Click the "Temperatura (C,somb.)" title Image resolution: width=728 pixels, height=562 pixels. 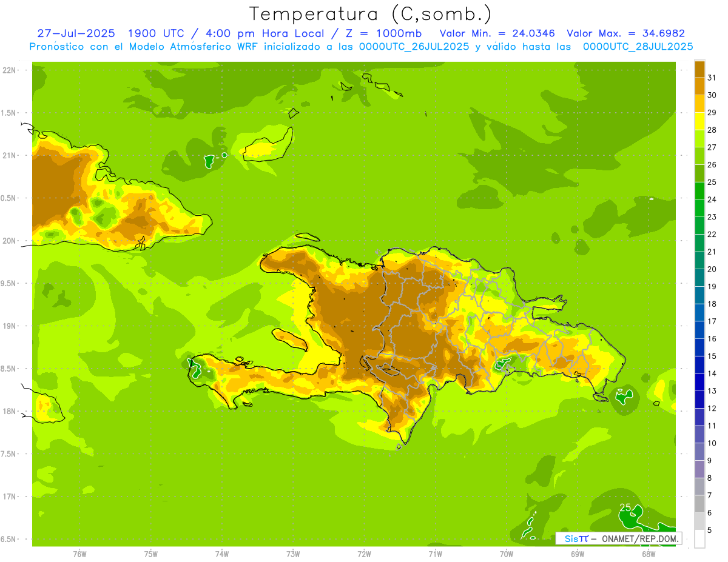pyautogui.click(x=371, y=14)
